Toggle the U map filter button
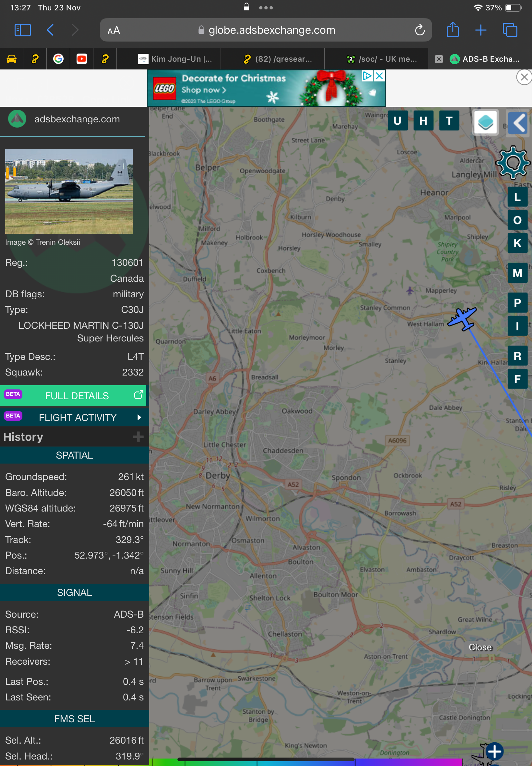 click(x=397, y=120)
